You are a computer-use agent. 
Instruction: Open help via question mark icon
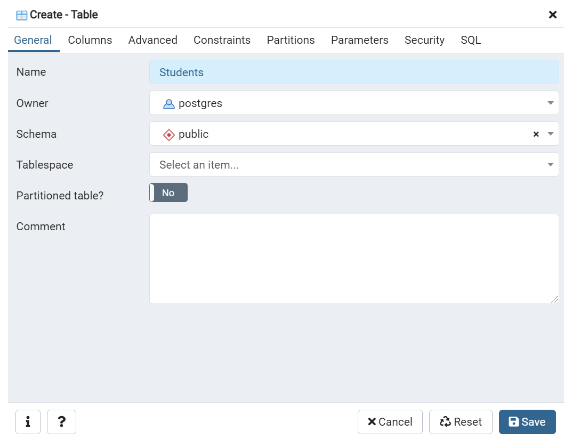point(61,422)
